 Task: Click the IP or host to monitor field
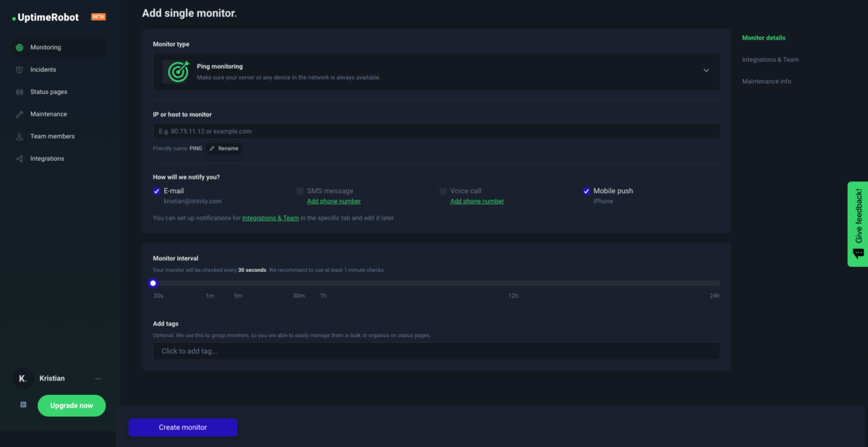click(x=436, y=131)
